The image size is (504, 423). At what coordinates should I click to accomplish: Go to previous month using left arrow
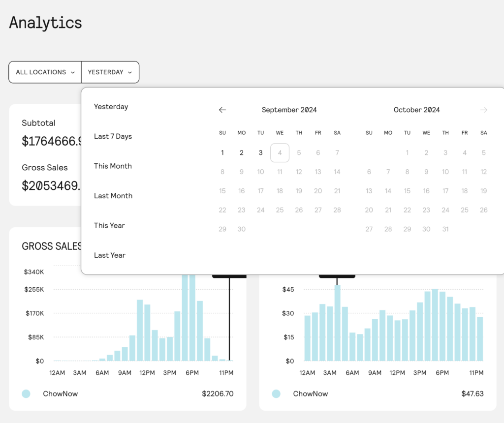point(222,110)
